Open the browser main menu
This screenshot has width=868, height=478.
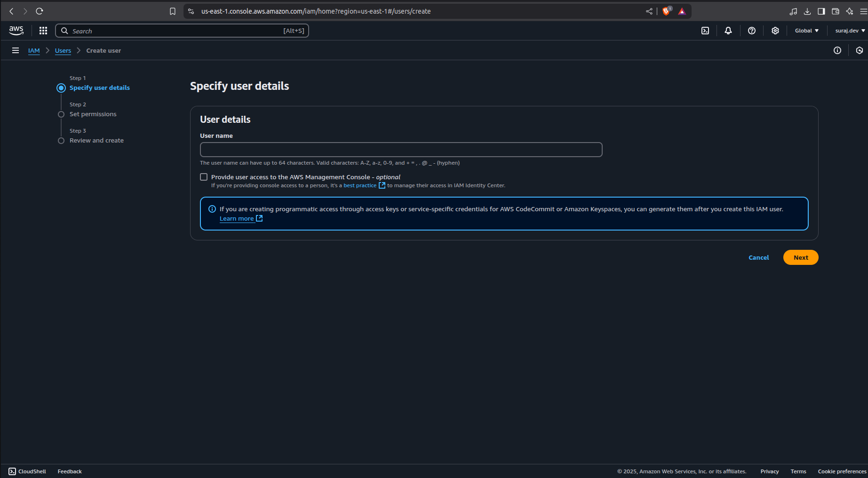[x=863, y=11]
